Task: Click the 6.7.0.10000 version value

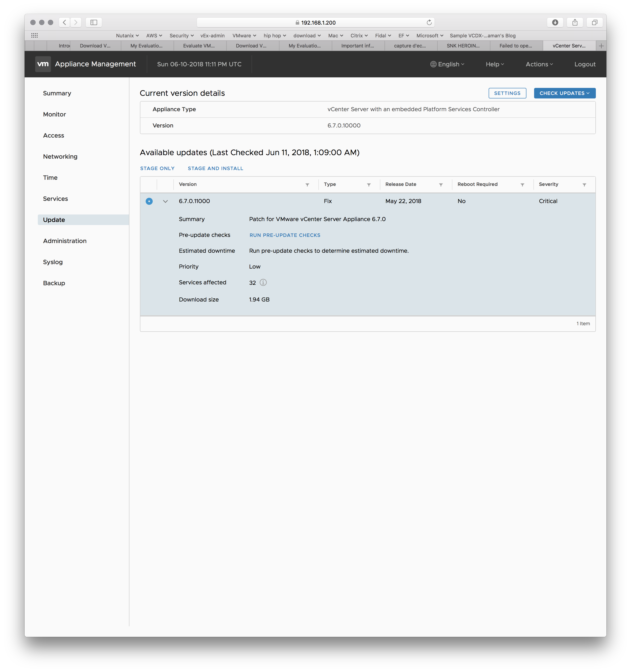Action: pos(344,125)
